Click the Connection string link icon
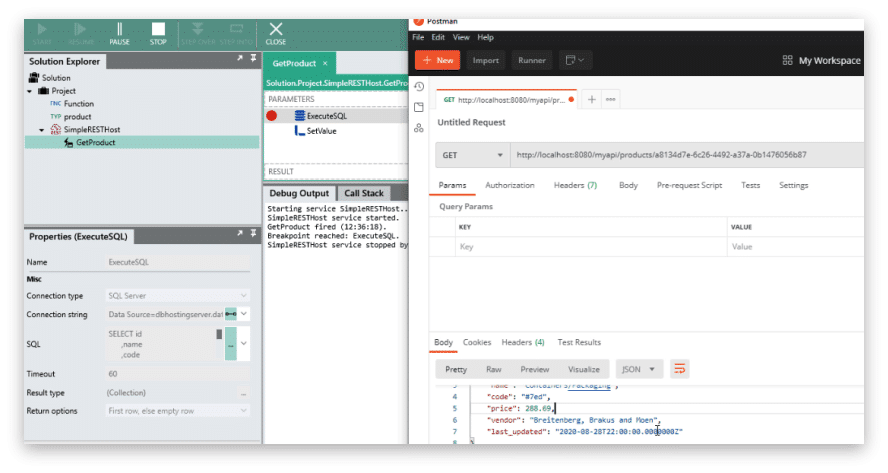This screenshot has width=888, height=473. (x=231, y=314)
